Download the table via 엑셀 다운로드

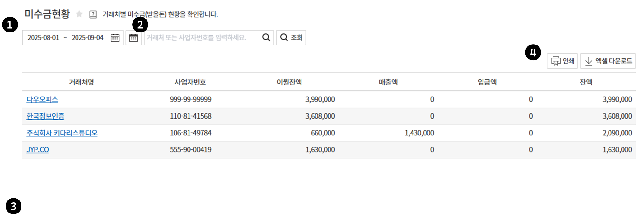pos(608,61)
